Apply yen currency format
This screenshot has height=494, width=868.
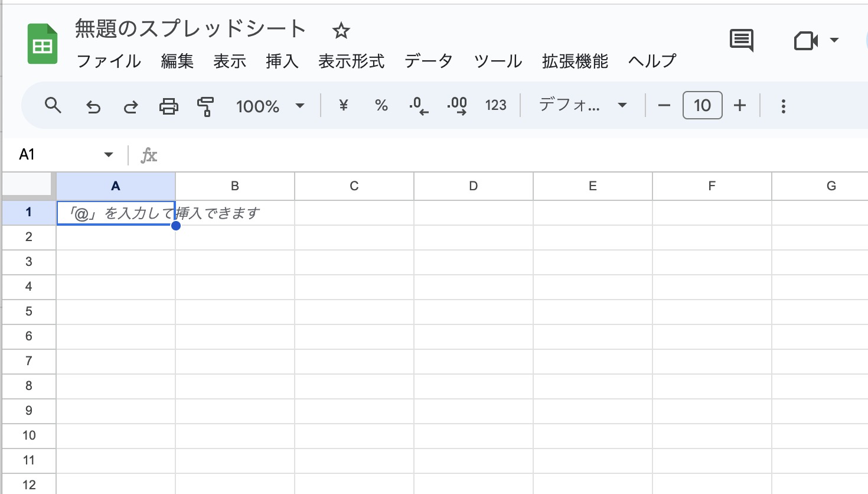pos(343,106)
